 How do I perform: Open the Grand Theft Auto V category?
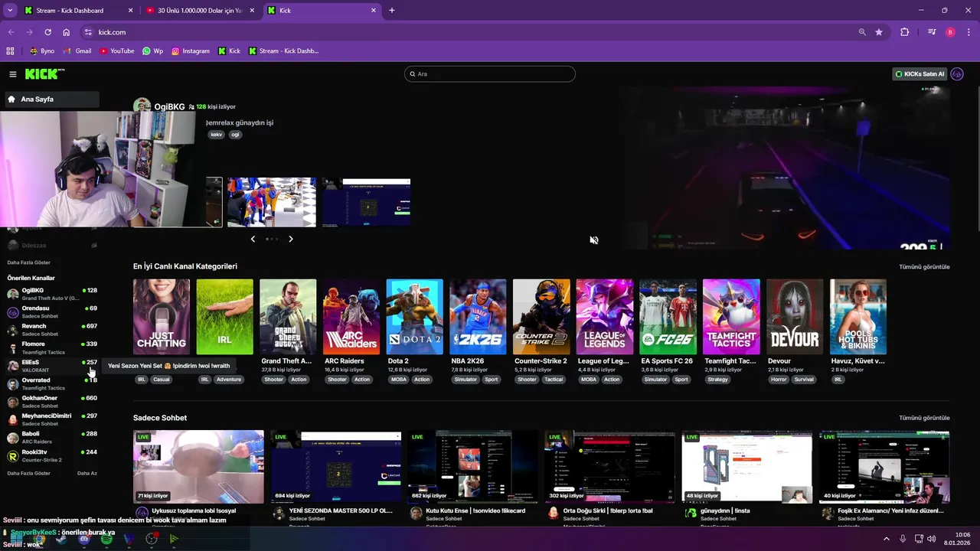coord(288,317)
